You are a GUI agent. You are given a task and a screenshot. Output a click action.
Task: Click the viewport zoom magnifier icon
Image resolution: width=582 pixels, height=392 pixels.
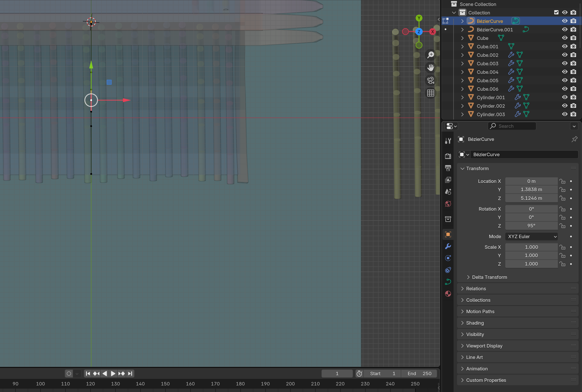(430, 54)
